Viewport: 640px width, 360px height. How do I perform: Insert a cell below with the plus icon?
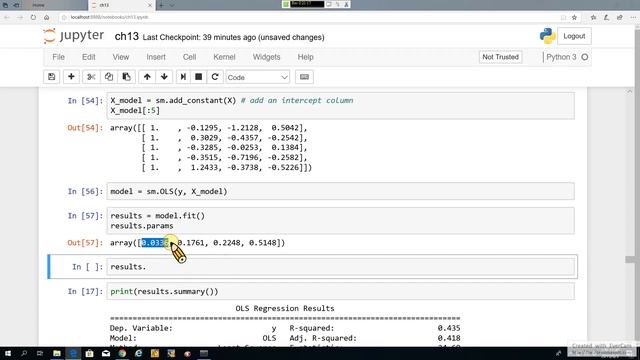(71, 77)
